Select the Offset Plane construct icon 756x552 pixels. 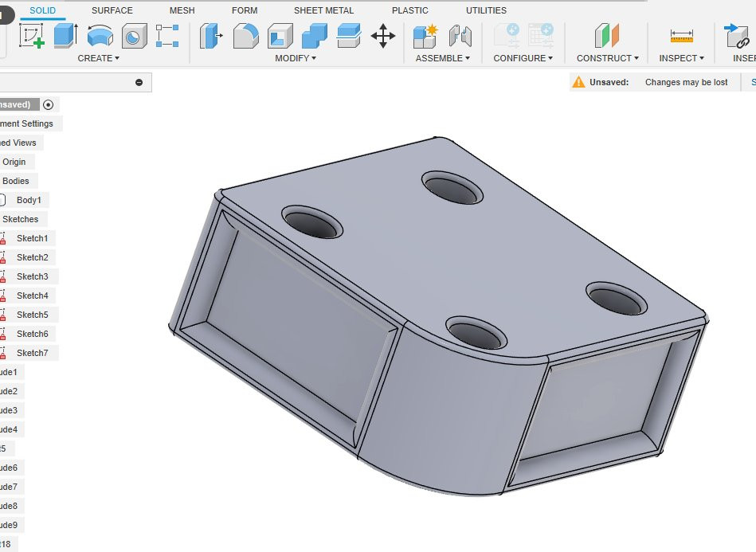tap(607, 36)
